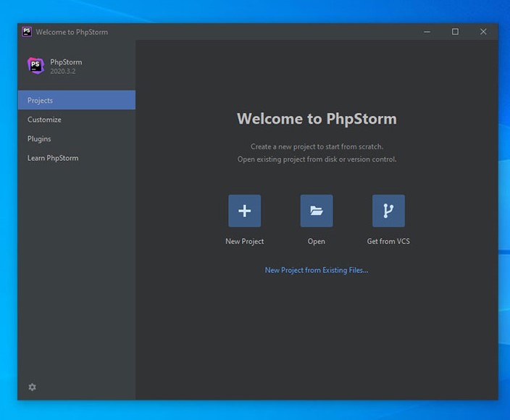Click New Project from Existing Files link
Image resolution: width=510 pixels, height=420 pixels.
[x=317, y=270]
